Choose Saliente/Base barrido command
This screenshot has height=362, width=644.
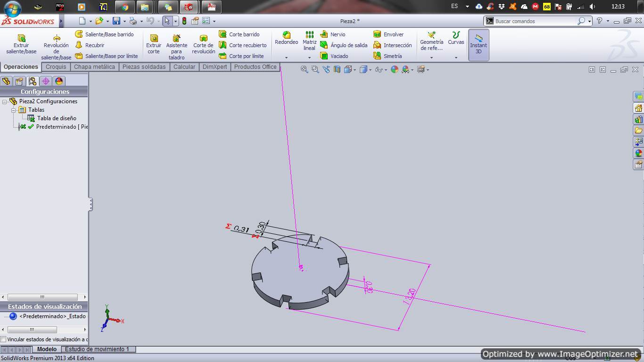point(105,34)
